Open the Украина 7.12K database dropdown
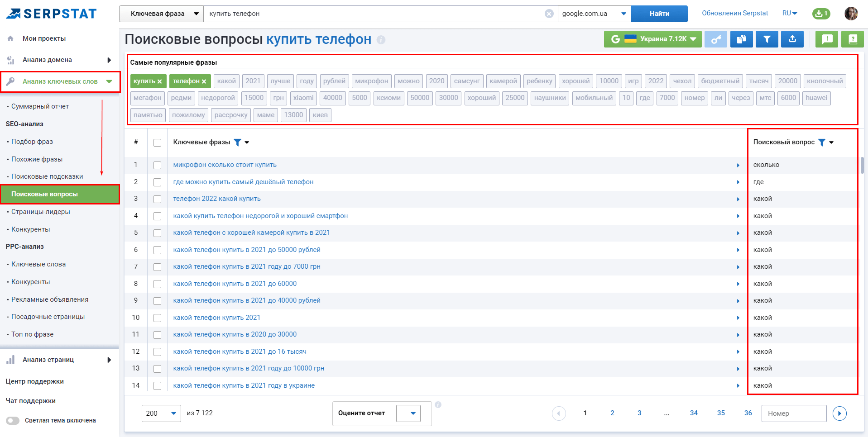Image resolution: width=868 pixels, height=437 pixels. [652, 39]
